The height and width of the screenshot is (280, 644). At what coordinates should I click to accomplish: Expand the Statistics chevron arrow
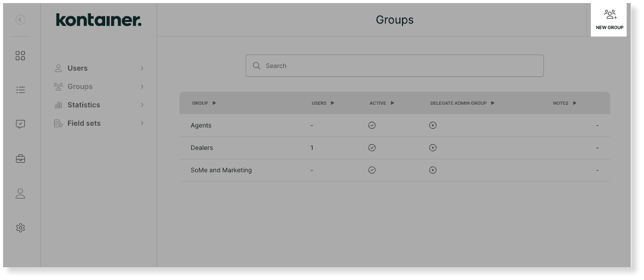tap(142, 105)
